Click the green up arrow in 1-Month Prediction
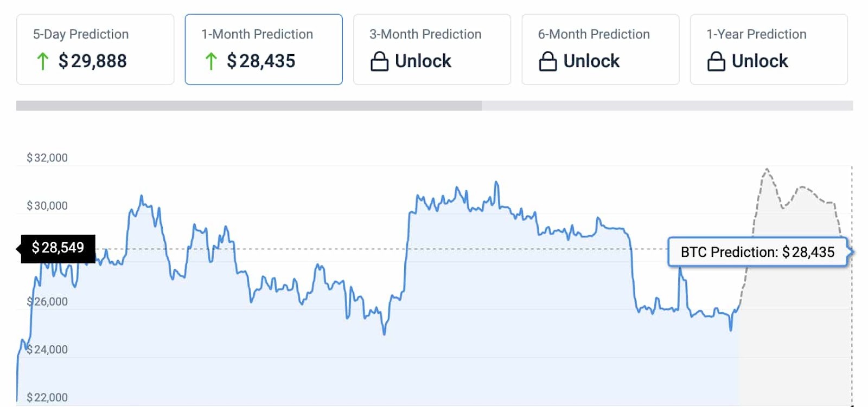868x407 pixels. coord(211,61)
